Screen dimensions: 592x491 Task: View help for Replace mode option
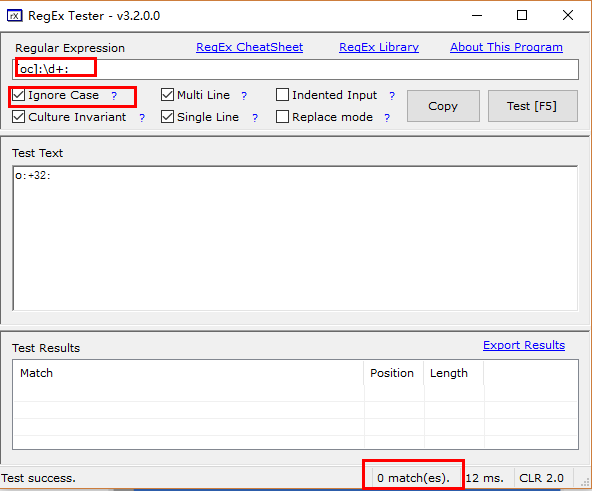(387, 118)
